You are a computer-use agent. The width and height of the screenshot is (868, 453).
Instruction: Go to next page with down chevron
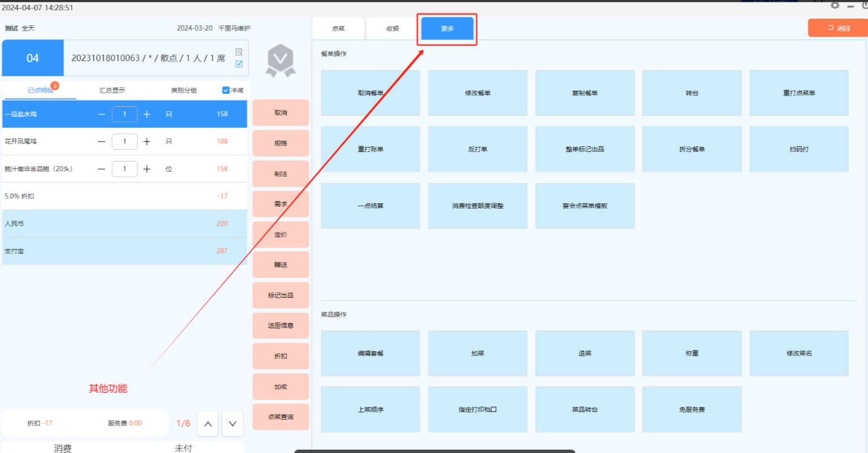tap(233, 424)
